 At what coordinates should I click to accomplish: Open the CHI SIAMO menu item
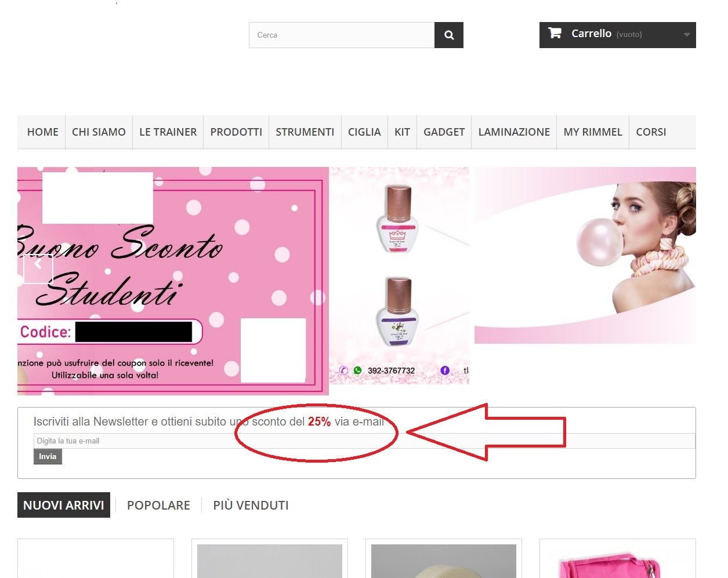point(99,132)
